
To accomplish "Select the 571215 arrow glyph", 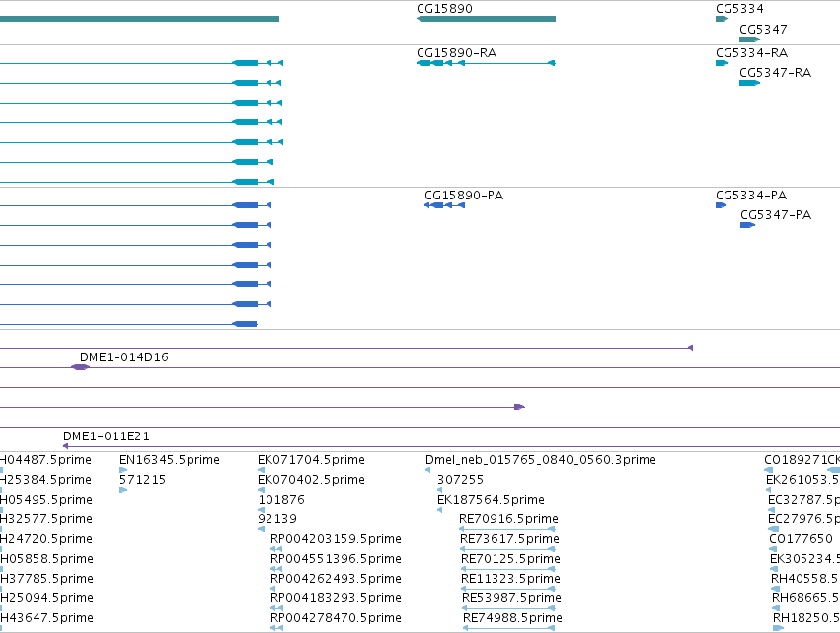I will click(x=123, y=490).
